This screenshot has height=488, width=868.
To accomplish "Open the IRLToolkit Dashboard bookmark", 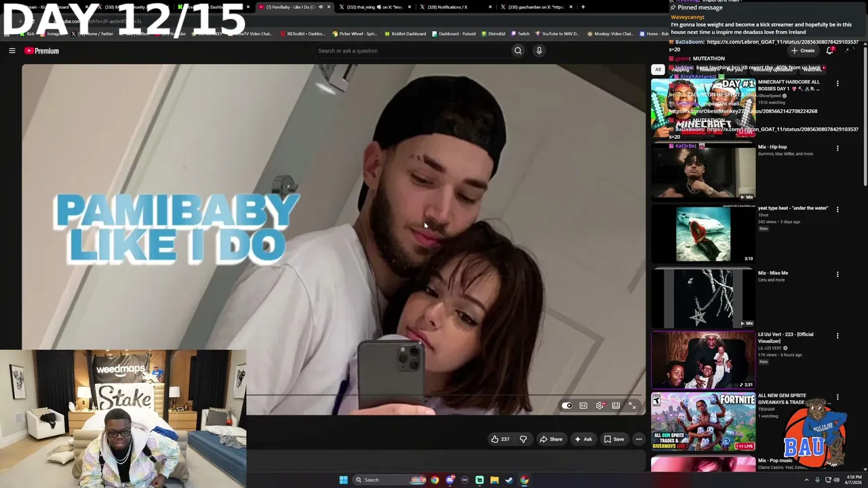I will [304, 34].
